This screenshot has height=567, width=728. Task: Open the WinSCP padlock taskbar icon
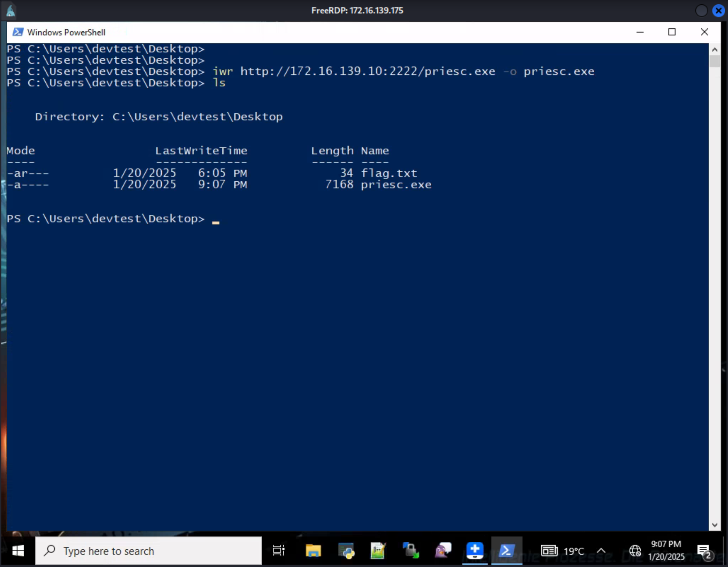coord(410,551)
